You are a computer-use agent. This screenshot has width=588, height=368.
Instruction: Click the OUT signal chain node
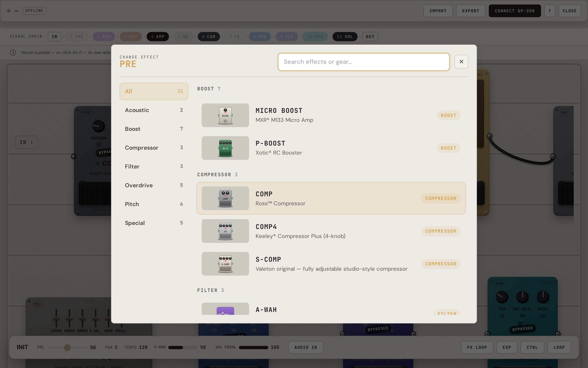370,37
